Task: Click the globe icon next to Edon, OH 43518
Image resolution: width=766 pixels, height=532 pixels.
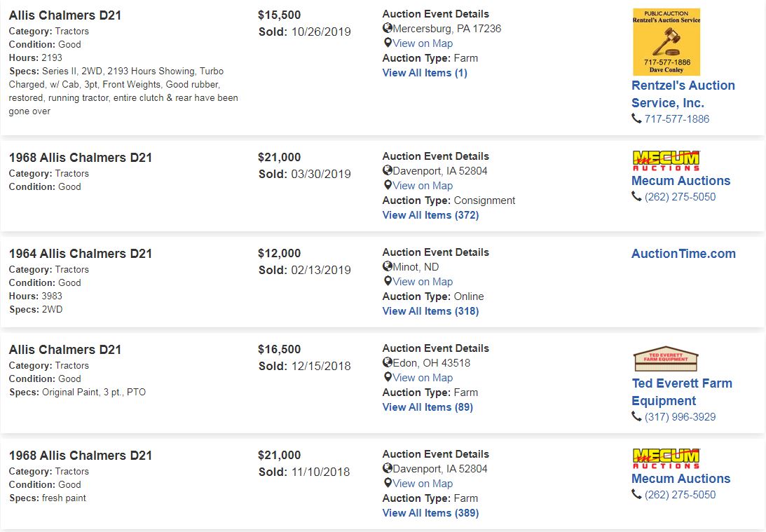Action: [388, 362]
